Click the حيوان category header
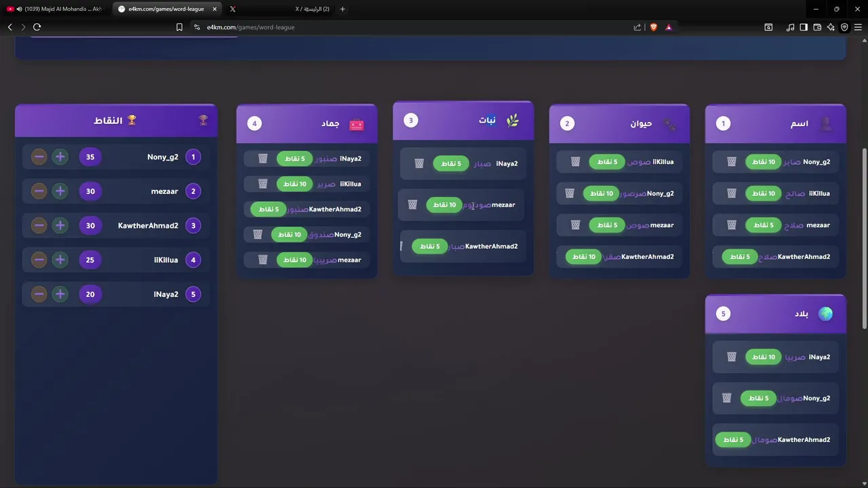The width and height of the screenshot is (868, 488). pyautogui.click(x=619, y=123)
